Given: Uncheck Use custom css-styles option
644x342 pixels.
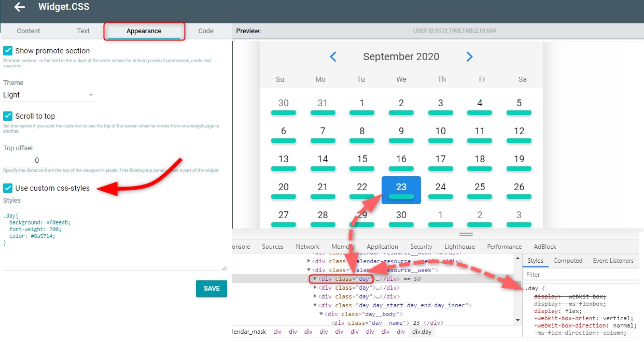Looking at the screenshot, I should click(x=8, y=188).
